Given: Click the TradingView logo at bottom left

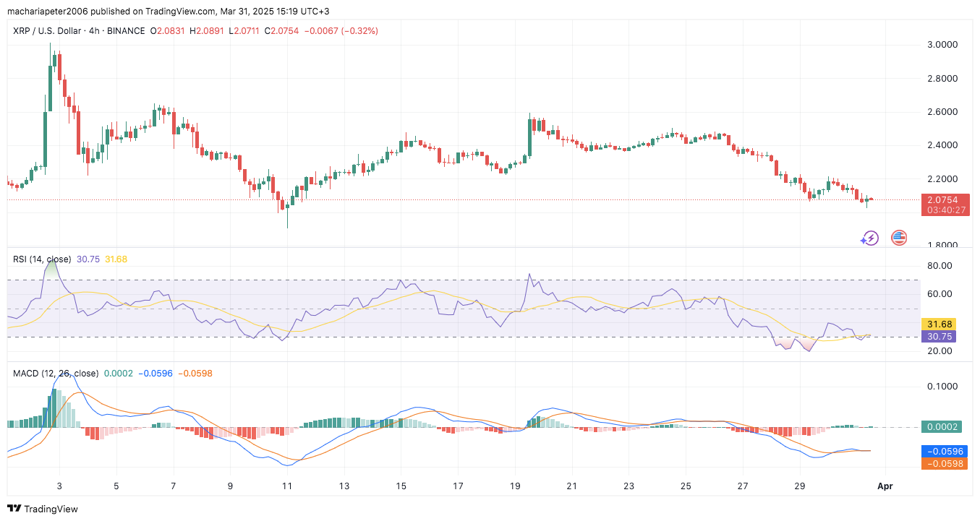Looking at the screenshot, I should tap(43, 509).
